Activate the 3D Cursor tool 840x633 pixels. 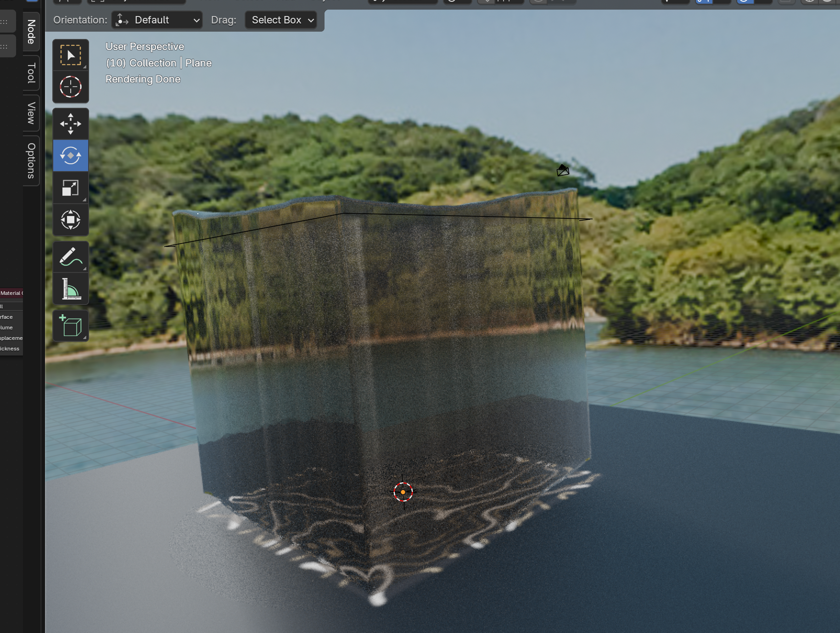click(x=71, y=87)
